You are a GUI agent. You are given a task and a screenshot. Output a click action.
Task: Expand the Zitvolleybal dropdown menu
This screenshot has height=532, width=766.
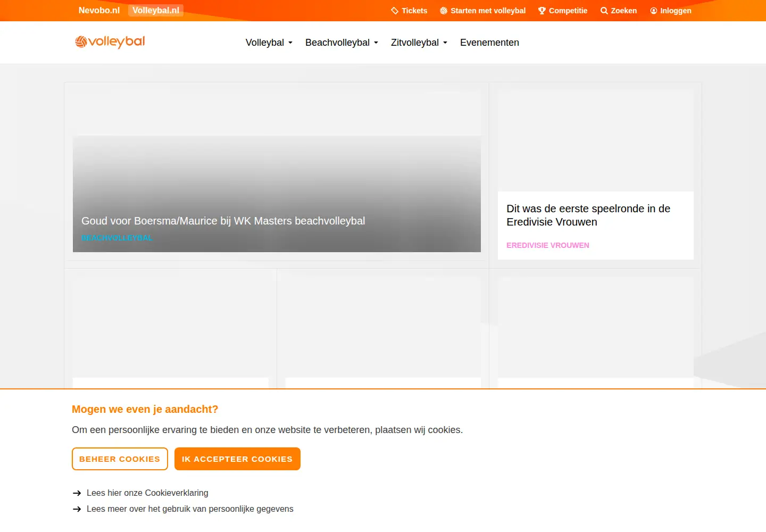419,43
